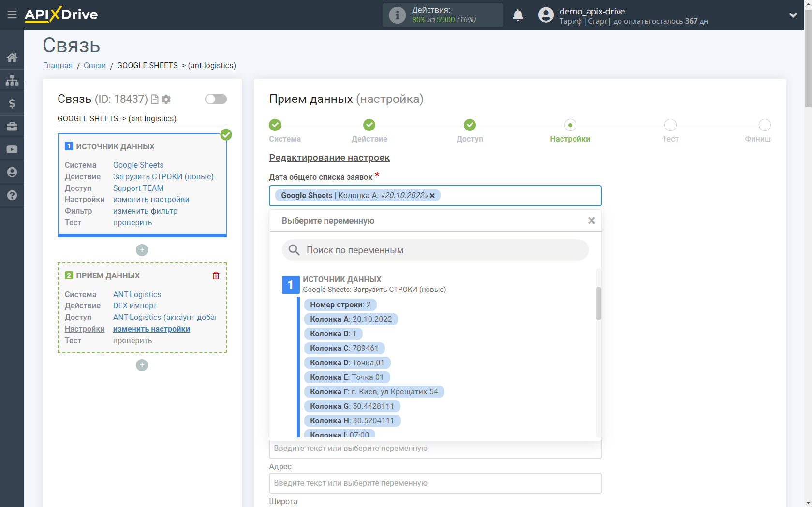Add step after data receiver block

coord(142,365)
